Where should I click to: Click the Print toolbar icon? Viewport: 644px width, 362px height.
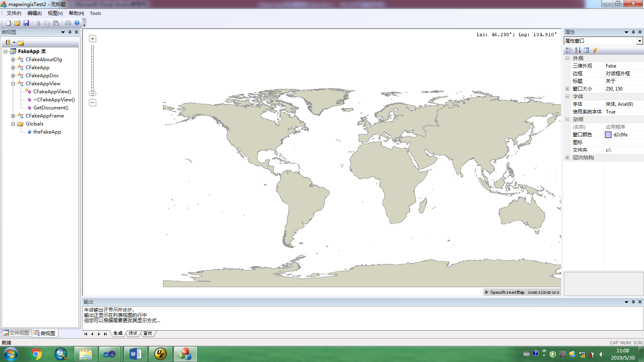pos(68,23)
